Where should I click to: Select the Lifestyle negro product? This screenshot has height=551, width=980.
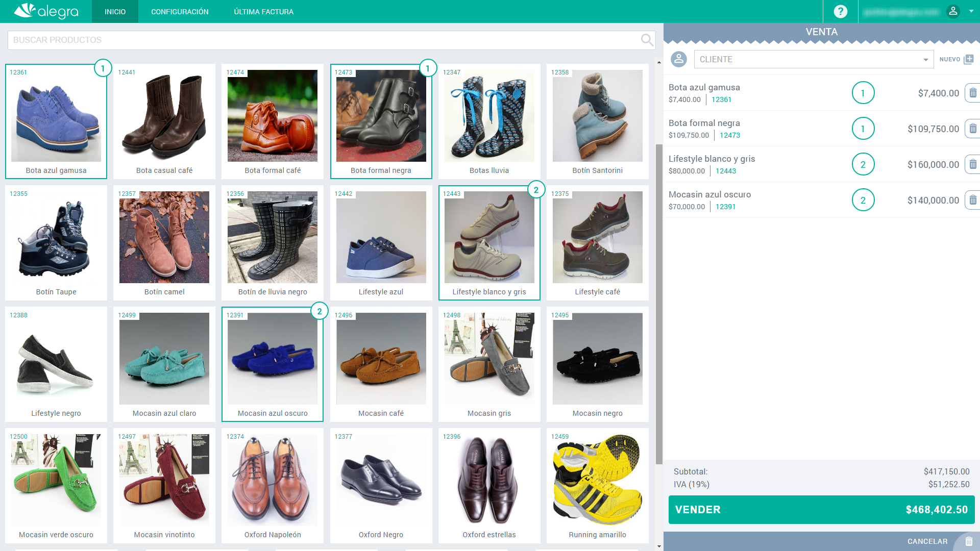coord(56,364)
